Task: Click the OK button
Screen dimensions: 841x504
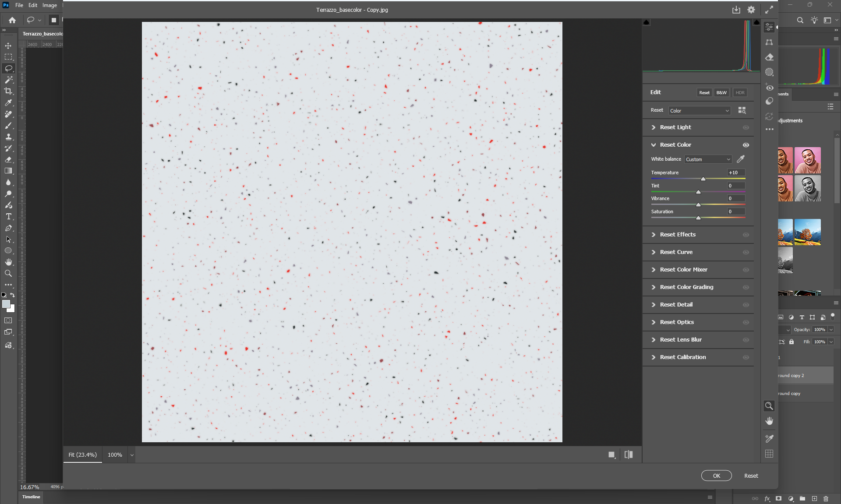Action: pyautogui.click(x=716, y=476)
